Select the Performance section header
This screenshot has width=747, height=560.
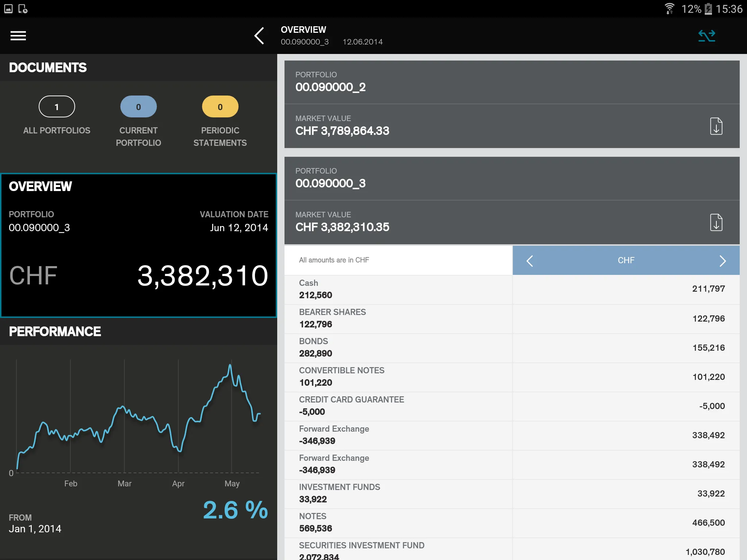(55, 331)
